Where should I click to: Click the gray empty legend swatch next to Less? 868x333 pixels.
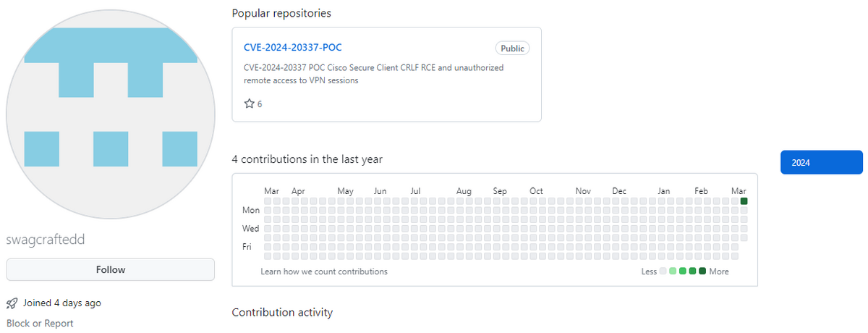point(663,271)
